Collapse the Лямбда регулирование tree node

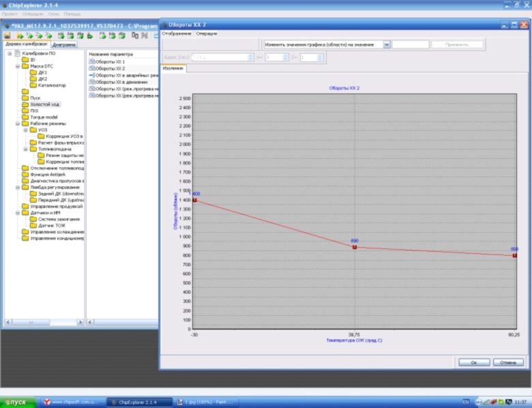[x=17, y=187]
